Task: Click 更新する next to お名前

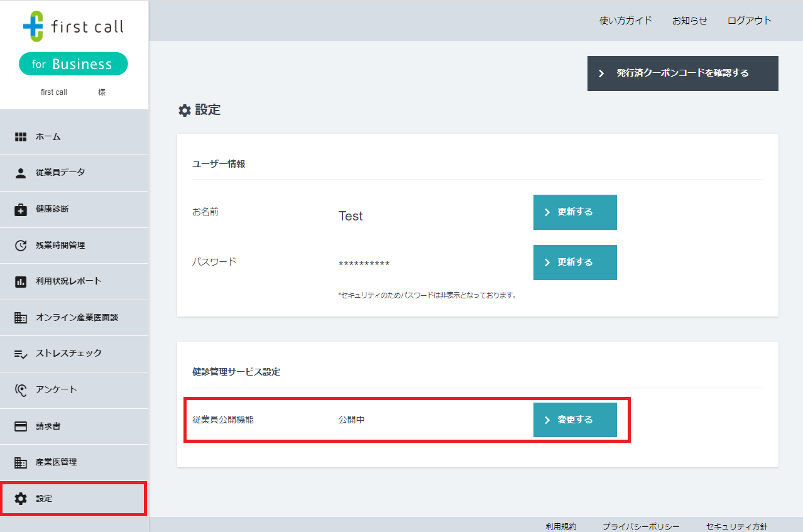Action: tap(574, 212)
